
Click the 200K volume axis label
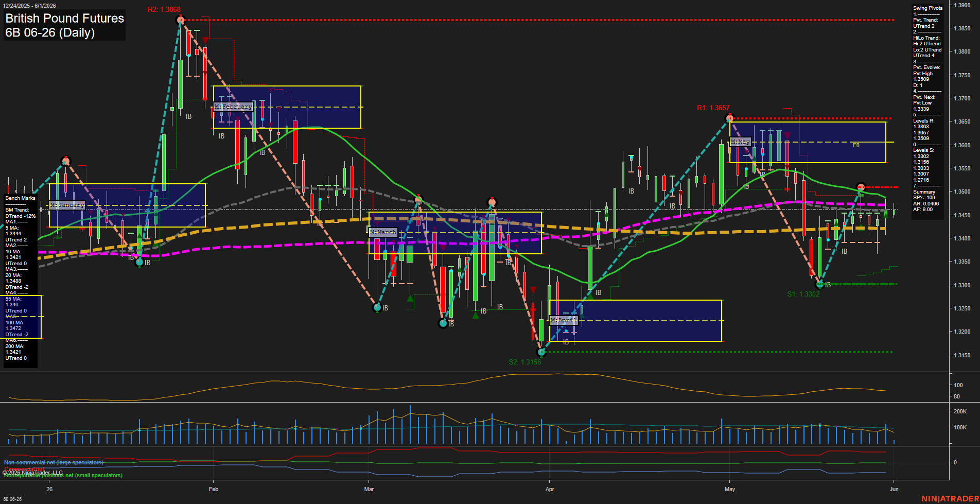(x=960, y=412)
